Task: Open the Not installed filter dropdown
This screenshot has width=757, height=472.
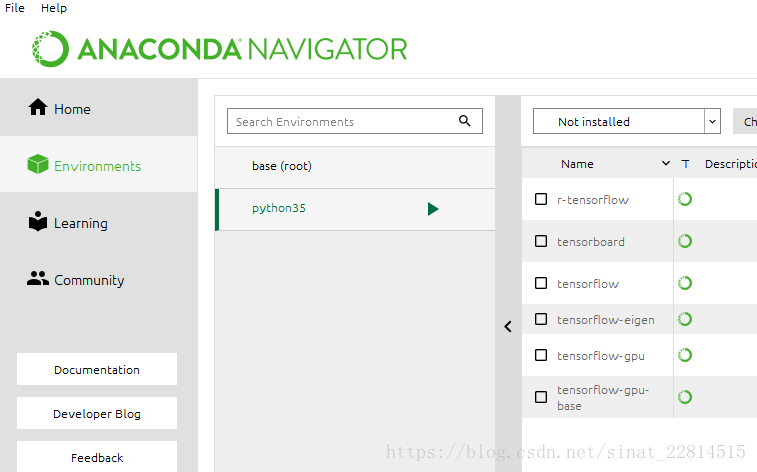Action: coord(627,121)
